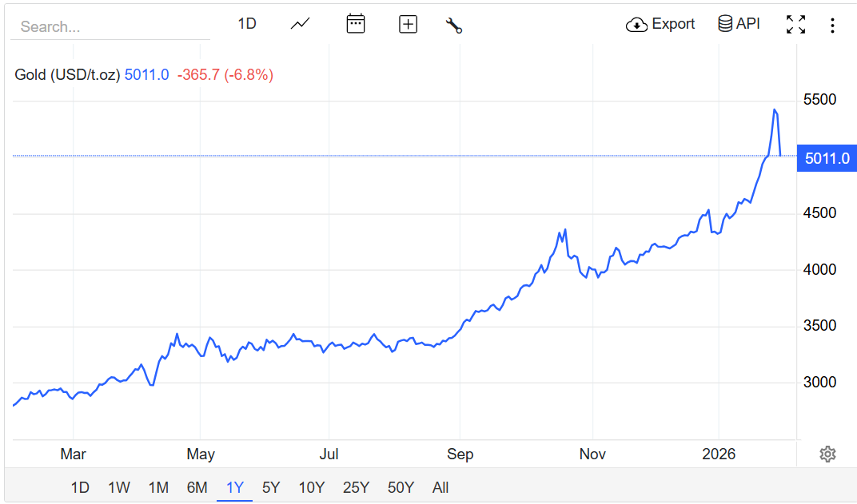
Task: Open the wrench chart tools icon
Action: 454,25
